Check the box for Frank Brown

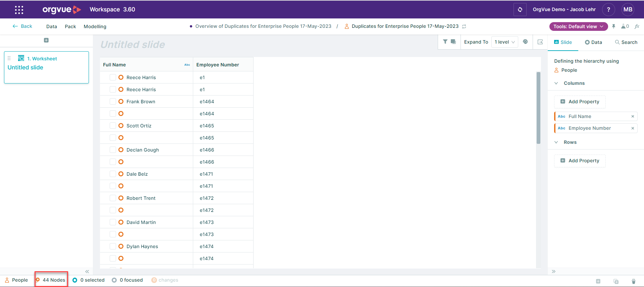tap(113, 102)
